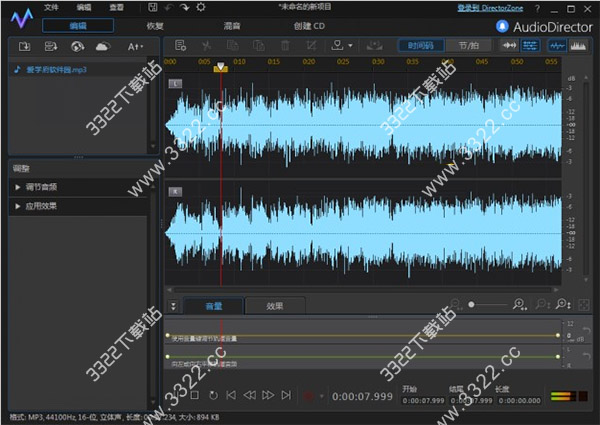Click the 0:30 mark on the time ruler
The width and height of the screenshot is (600, 425).
tap(378, 62)
